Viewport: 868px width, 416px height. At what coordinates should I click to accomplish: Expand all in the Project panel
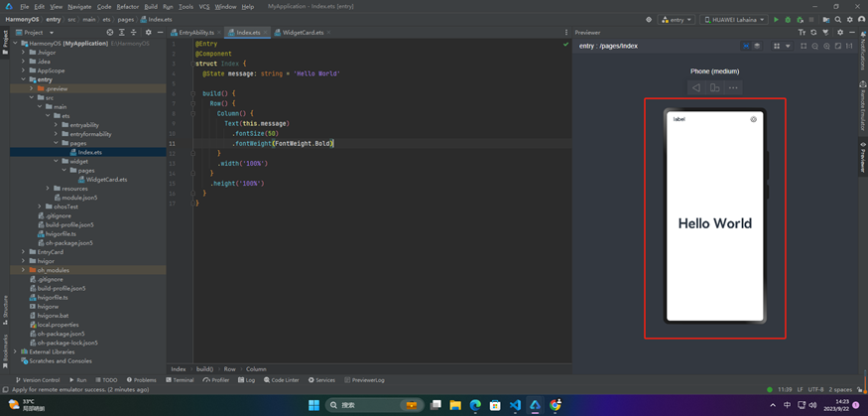pyautogui.click(x=121, y=33)
